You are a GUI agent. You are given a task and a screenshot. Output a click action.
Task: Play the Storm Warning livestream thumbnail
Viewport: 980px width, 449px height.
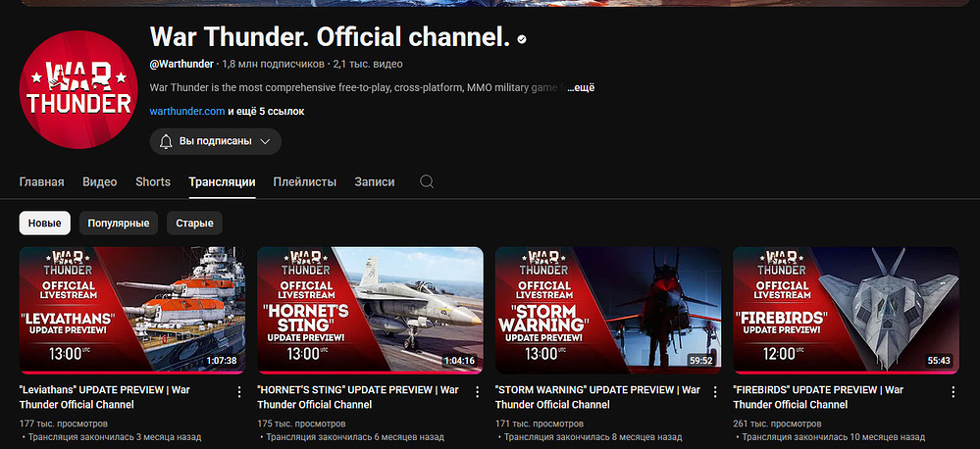608,311
